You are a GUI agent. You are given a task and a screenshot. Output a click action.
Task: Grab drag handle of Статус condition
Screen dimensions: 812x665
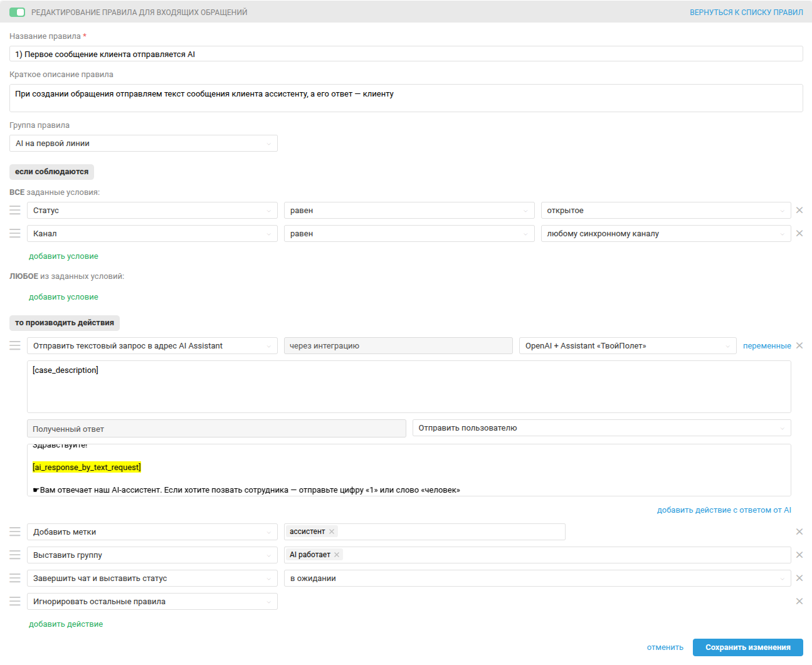[15, 211]
